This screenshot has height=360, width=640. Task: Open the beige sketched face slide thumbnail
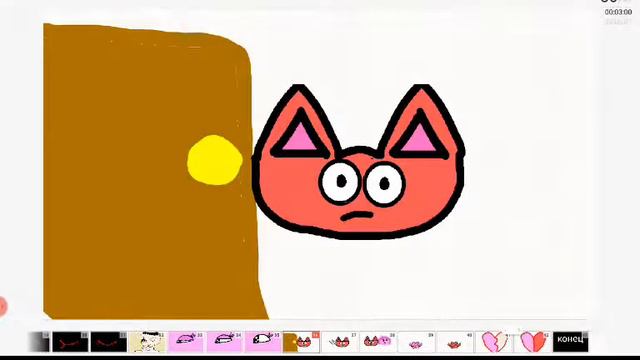[147, 342]
